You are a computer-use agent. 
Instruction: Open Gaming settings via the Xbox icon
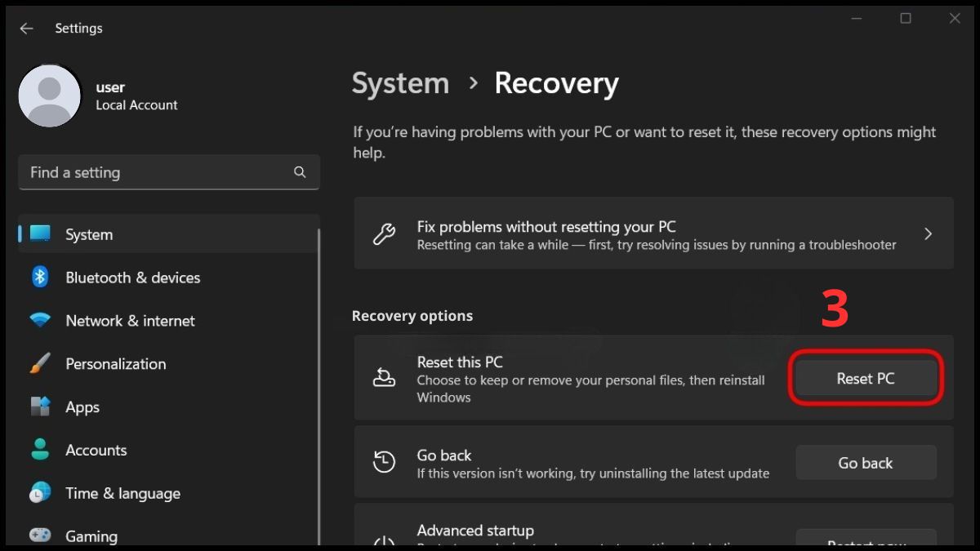(41, 535)
